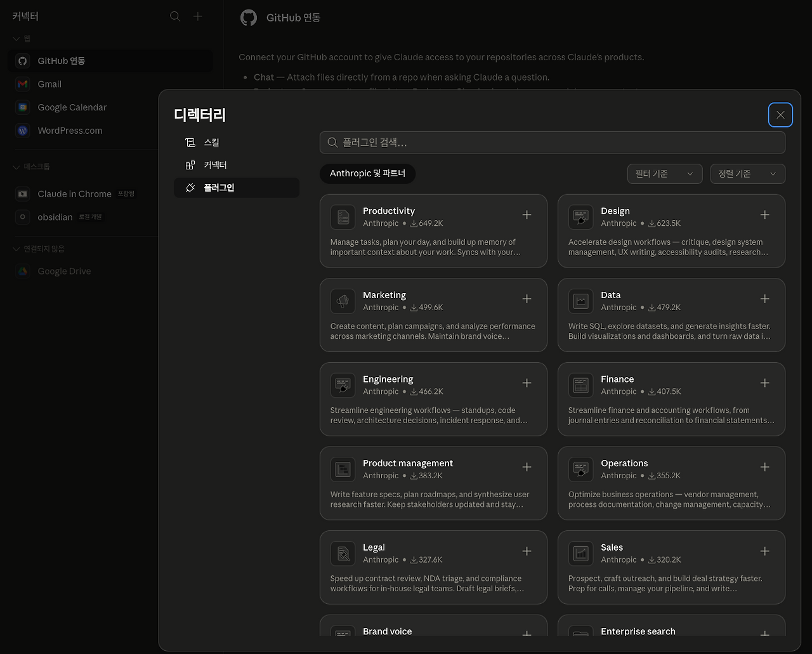Click the Anthropic 및 파트너 filter chip
Screen dimensions: 812x654
tap(367, 174)
